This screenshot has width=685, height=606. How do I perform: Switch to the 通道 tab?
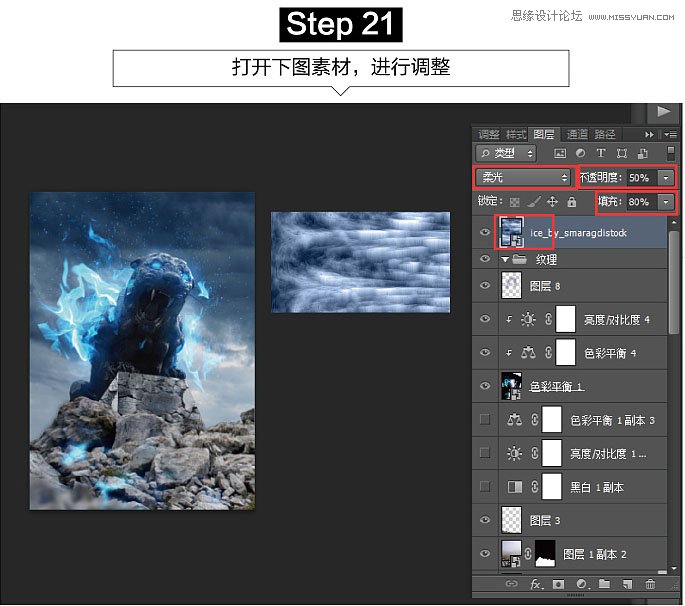[x=577, y=134]
